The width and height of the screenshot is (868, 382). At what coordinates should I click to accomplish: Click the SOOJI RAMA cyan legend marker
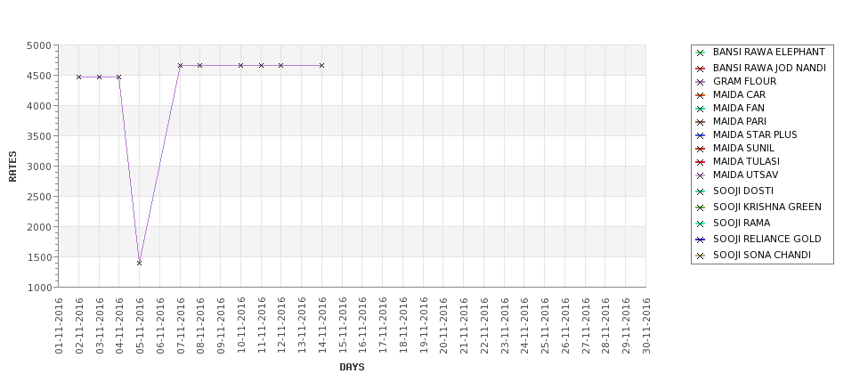[x=701, y=224]
